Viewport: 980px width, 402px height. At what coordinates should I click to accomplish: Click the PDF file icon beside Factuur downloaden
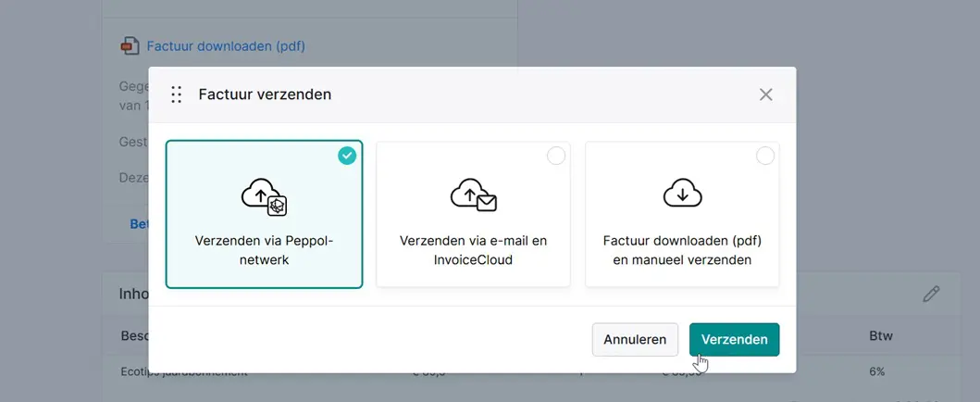(130, 45)
